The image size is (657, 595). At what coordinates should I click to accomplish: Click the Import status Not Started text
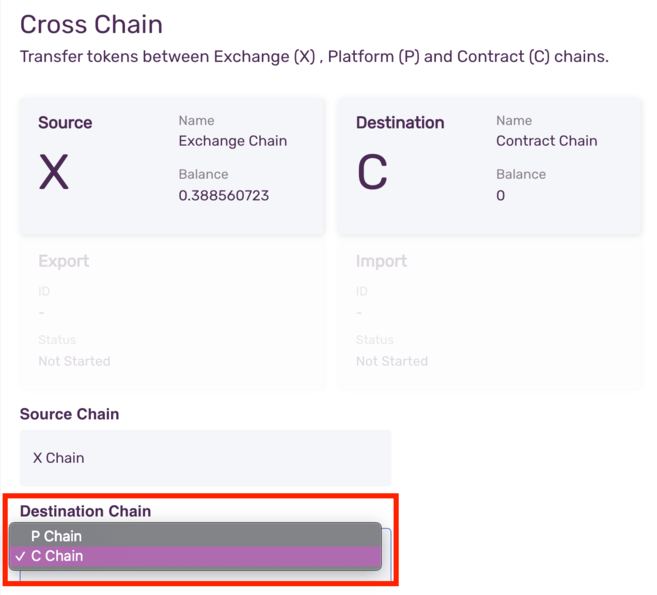coord(392,361)
